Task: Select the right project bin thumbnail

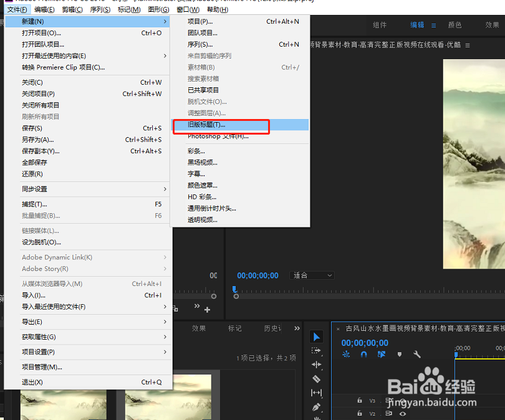Action: click(x=168, y=397)
